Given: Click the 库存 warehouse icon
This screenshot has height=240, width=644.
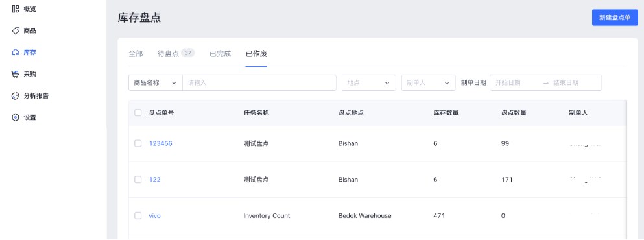Looking at the screenshot, I should coord(16,52).
